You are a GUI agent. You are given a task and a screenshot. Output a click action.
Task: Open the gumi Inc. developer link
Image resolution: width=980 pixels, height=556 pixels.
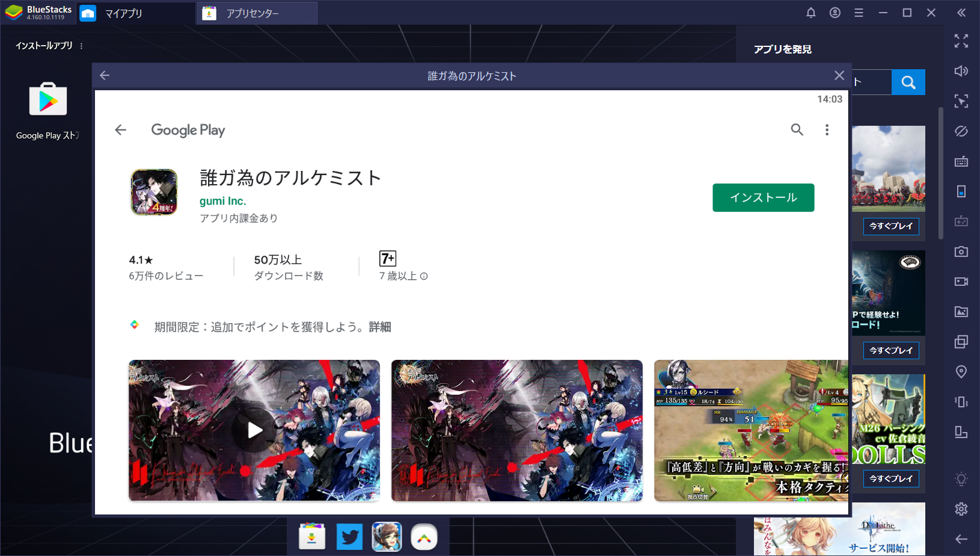coord(222,201)
